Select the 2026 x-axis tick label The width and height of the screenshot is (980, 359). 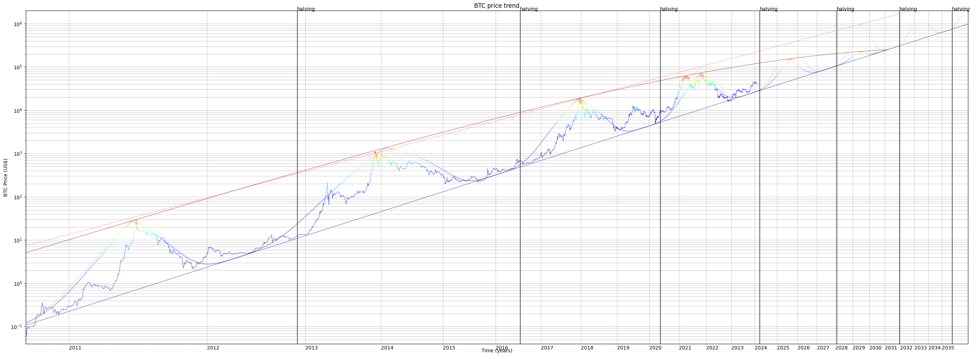click(803, 348)
